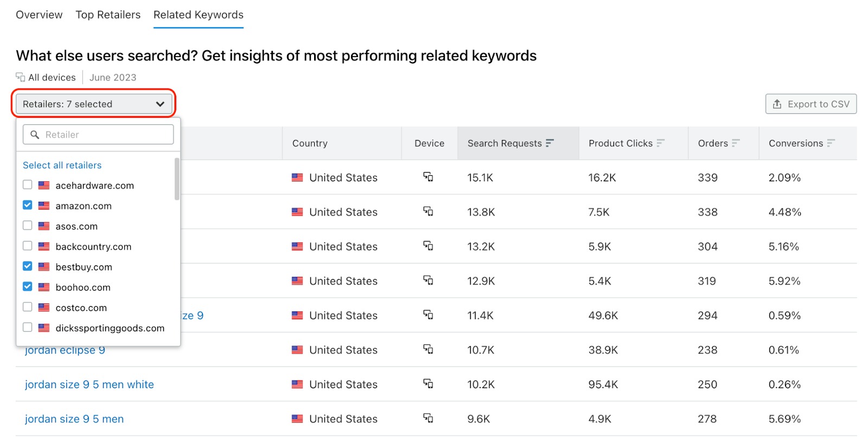Check the backcountry.com checkbox

tap(28, 246)
